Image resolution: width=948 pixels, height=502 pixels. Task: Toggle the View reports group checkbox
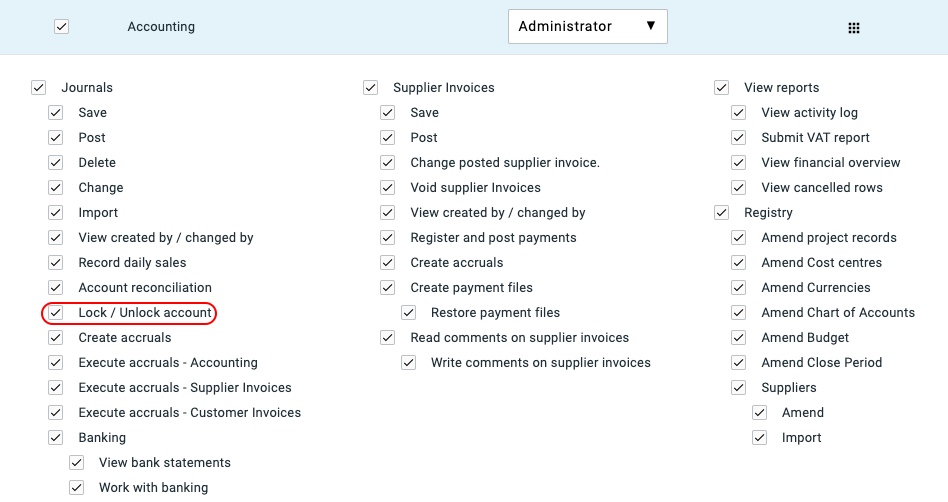[x=721, y=88]
